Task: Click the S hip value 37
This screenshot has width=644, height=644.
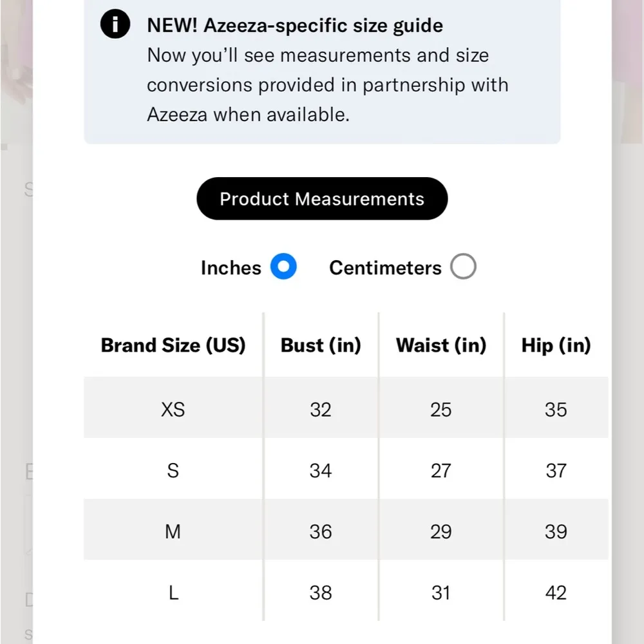Action: click(x=556, y=470)
